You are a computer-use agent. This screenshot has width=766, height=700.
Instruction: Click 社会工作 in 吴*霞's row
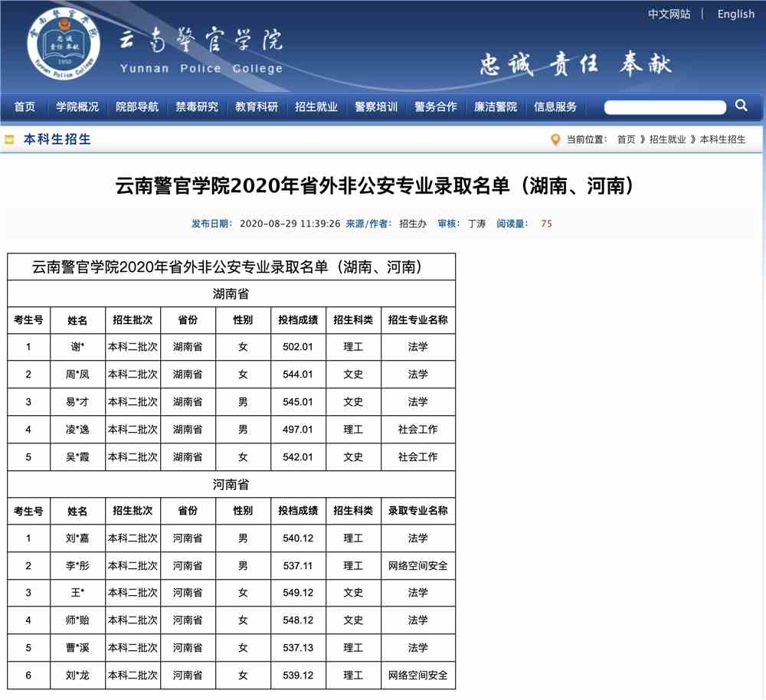(x=418, y=456)
